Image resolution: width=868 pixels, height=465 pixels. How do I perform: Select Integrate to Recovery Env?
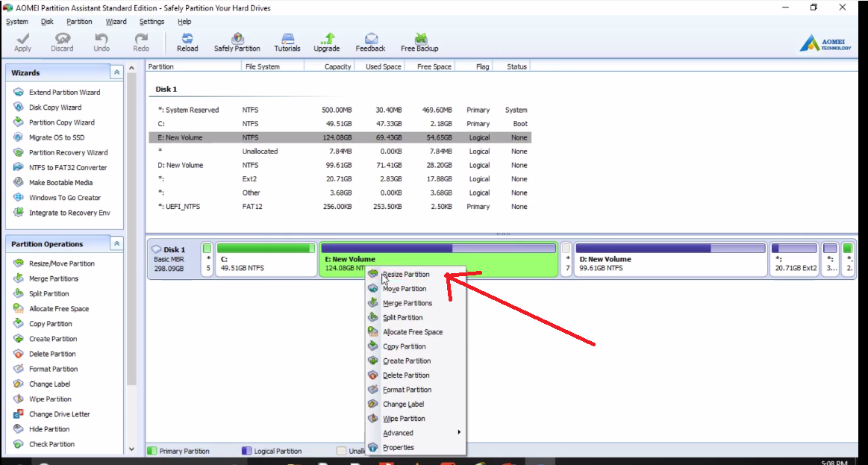pos(69,213)
